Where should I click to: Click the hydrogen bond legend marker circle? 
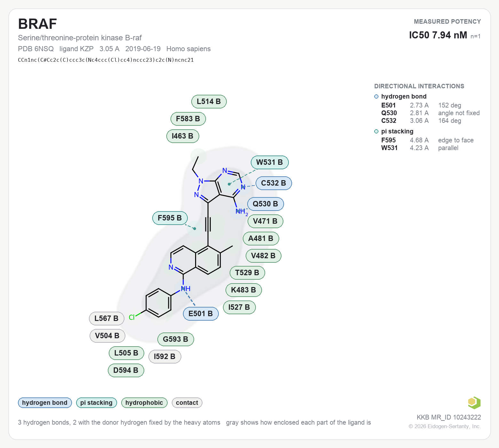point(376,97)
